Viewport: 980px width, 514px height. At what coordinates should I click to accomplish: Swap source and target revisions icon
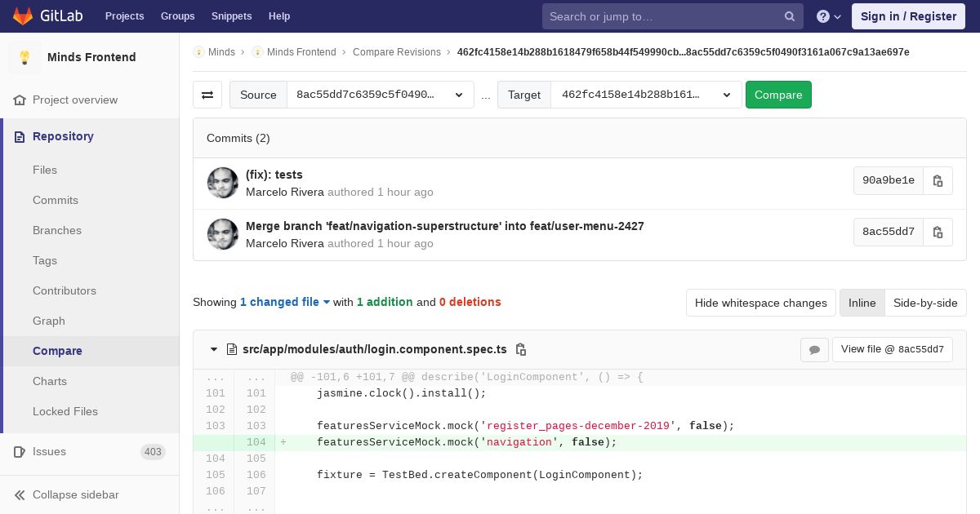(x=207, y=95)
